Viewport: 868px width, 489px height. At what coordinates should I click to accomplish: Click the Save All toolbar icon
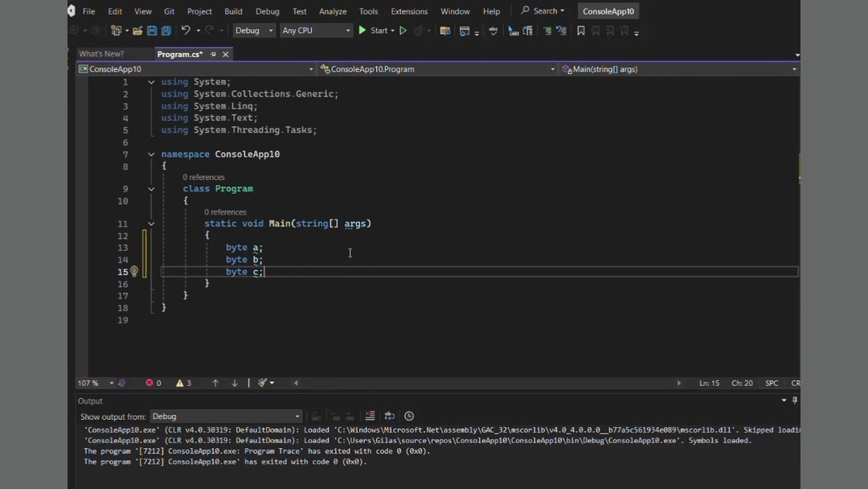click(166, 31)
